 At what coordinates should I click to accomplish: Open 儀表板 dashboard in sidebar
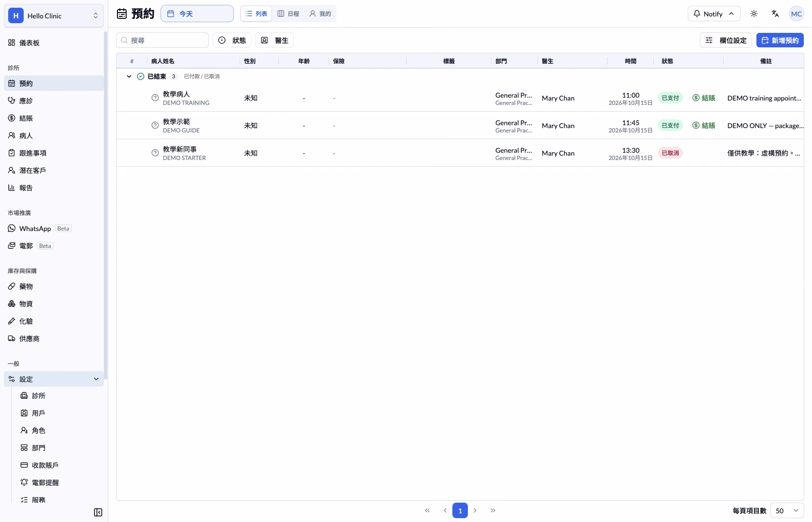coord(54,43)
